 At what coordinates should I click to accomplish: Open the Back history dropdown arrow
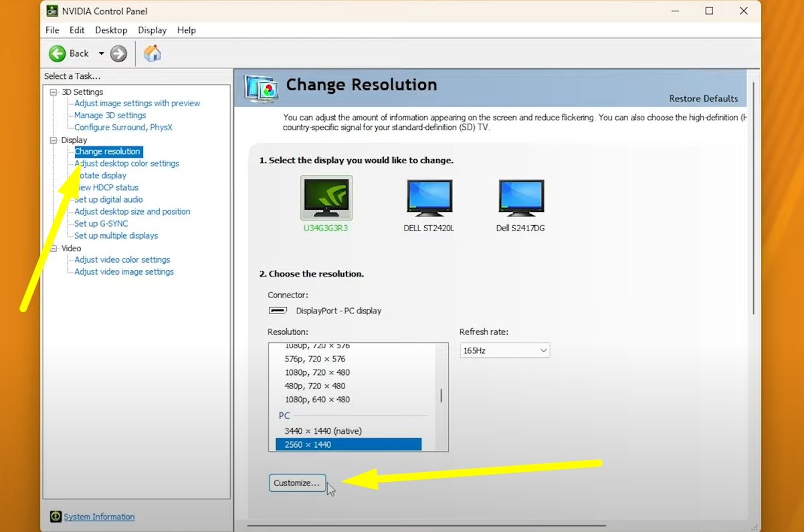[102, 53]
